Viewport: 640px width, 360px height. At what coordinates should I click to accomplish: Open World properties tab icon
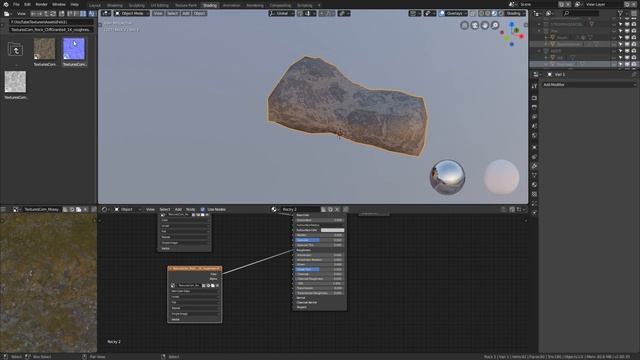click(x=534, y=136)
